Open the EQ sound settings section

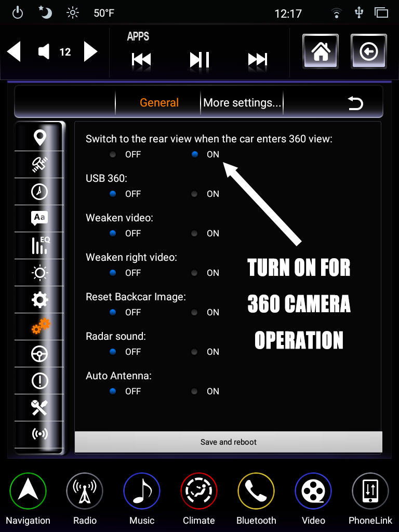[x=39, y=246]
